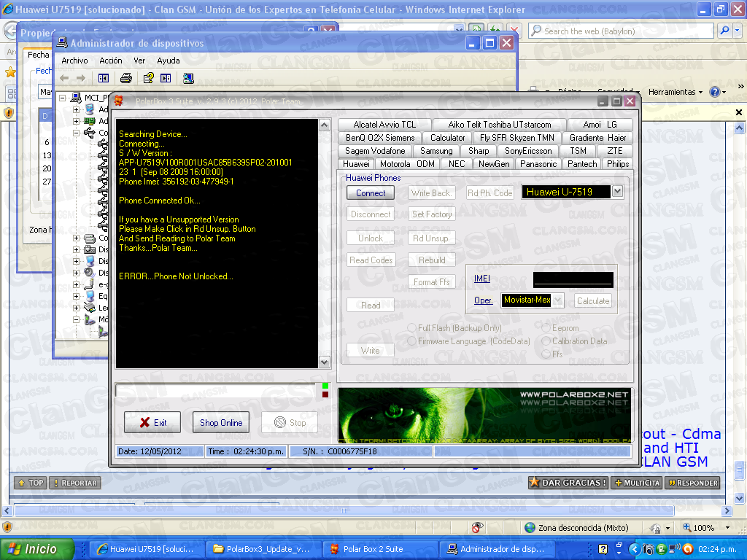Click the Exit button in PolarBox
747x560 pixels.
tap(152, 422)
